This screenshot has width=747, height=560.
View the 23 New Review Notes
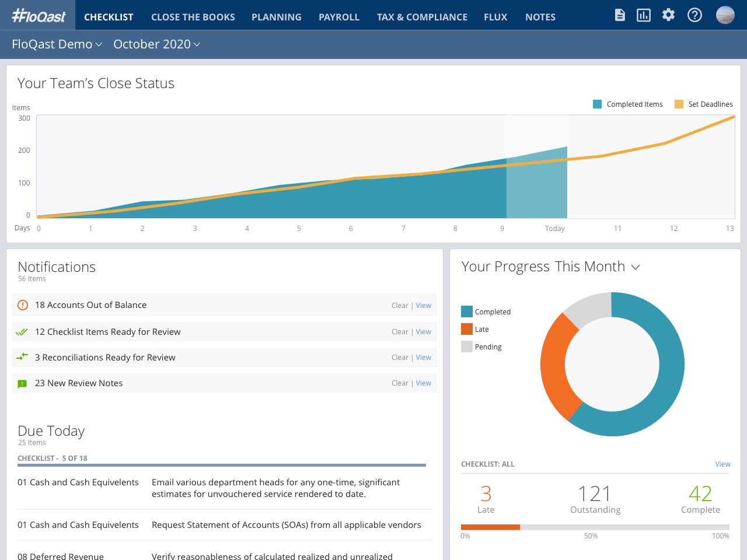click(x=424, y=383)
